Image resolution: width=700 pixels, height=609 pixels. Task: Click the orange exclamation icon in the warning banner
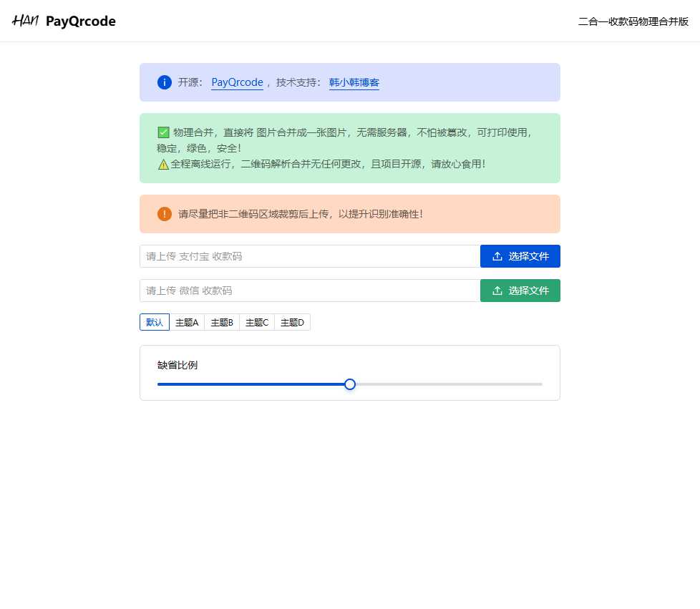click(164, 214)
